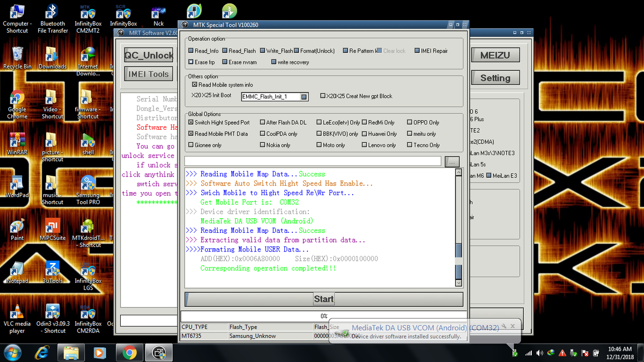Viewport: 644px width, 362px height.
Task: Launch WinRAR from desktop
Action: 17,143
